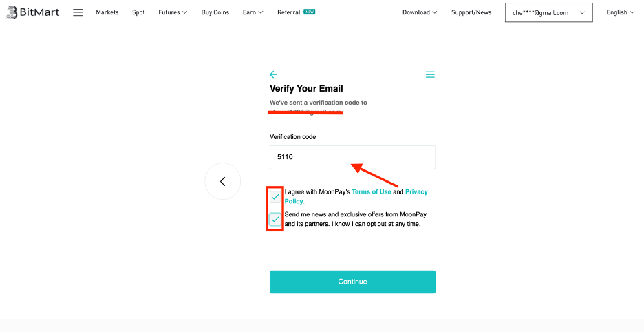Viewport: 644px width, 332px height.
Task: Toggle news and exclusive offers checkbox
Action: [275, 219]
